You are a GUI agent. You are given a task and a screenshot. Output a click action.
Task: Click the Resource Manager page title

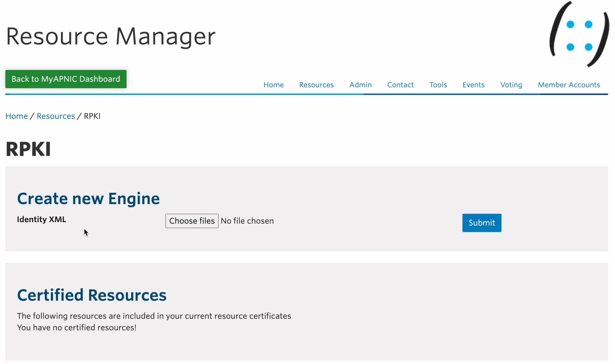111,36
